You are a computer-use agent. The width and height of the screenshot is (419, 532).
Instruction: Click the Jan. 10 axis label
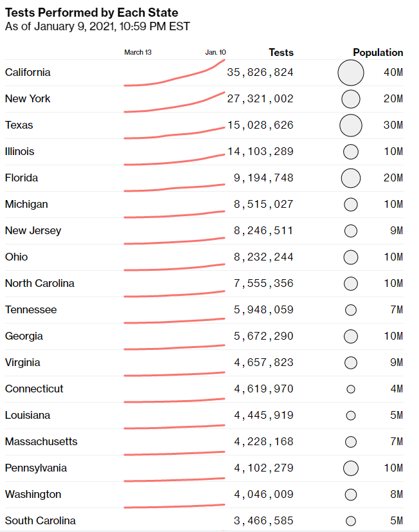[x=215, y=52]
